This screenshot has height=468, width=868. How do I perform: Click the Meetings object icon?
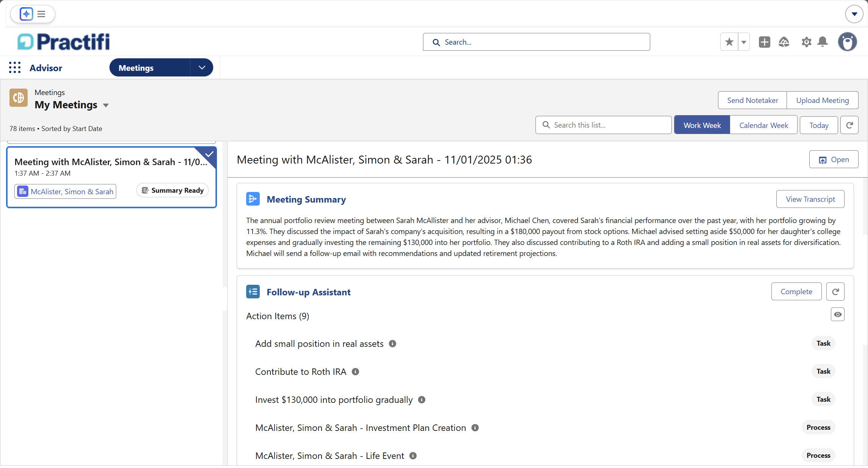coord(19,98)
